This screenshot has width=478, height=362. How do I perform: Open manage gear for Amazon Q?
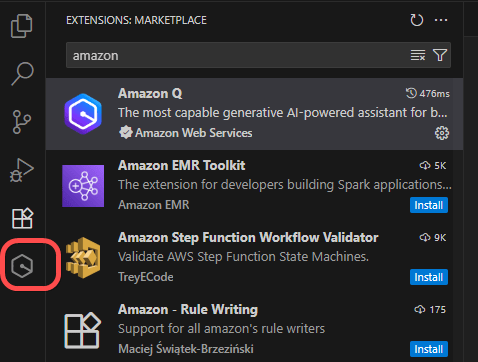tap(442, 133)
